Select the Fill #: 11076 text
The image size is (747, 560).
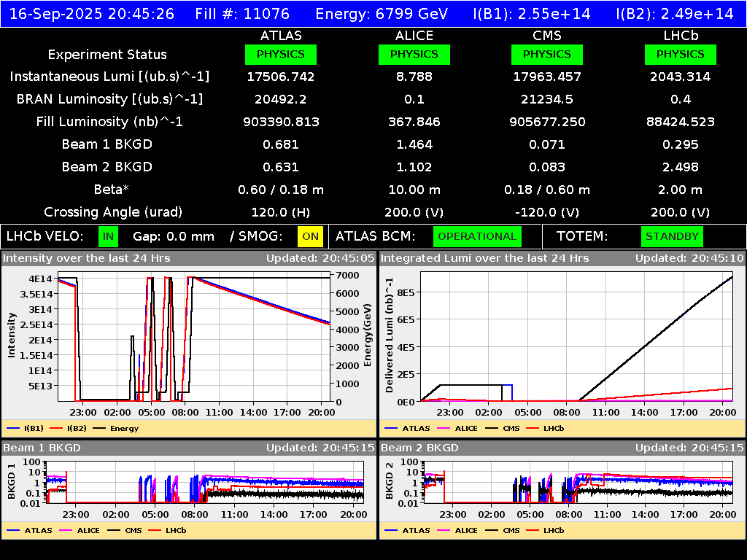pos(242,13)
